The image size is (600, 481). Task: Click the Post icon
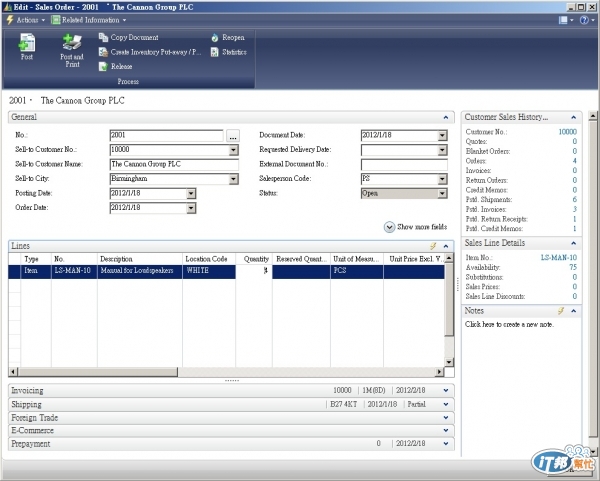(x=27, y=42)
